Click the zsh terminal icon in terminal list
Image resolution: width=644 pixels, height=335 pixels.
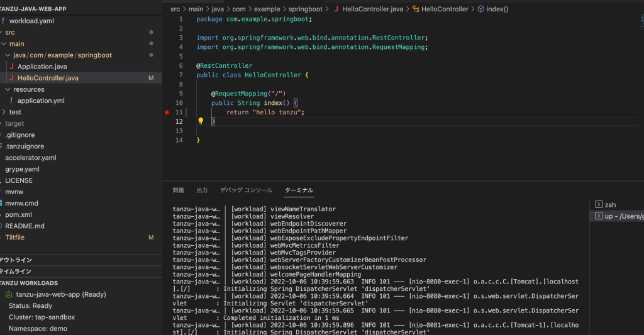click(598, 205)
